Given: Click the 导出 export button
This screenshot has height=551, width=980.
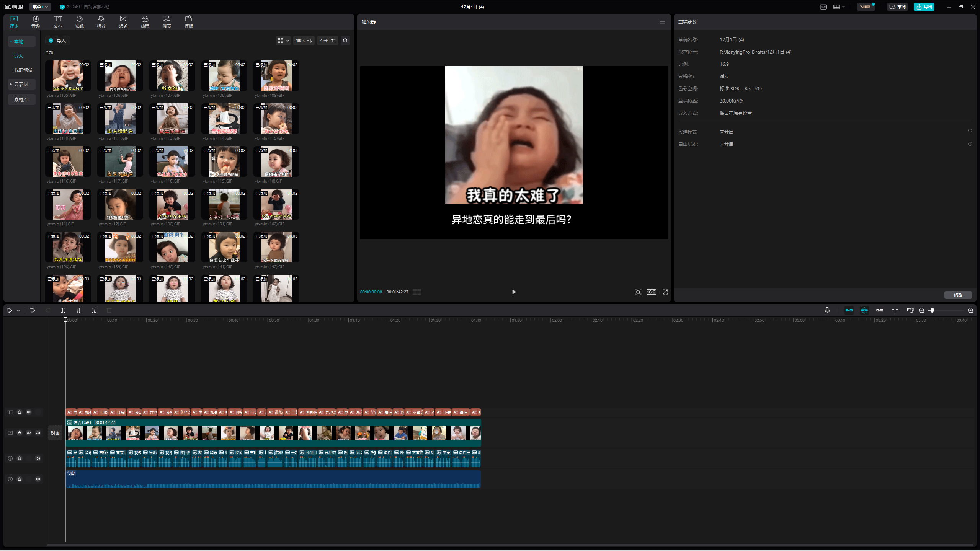Looking at the screenshot, I should click(x=924, y=7).
